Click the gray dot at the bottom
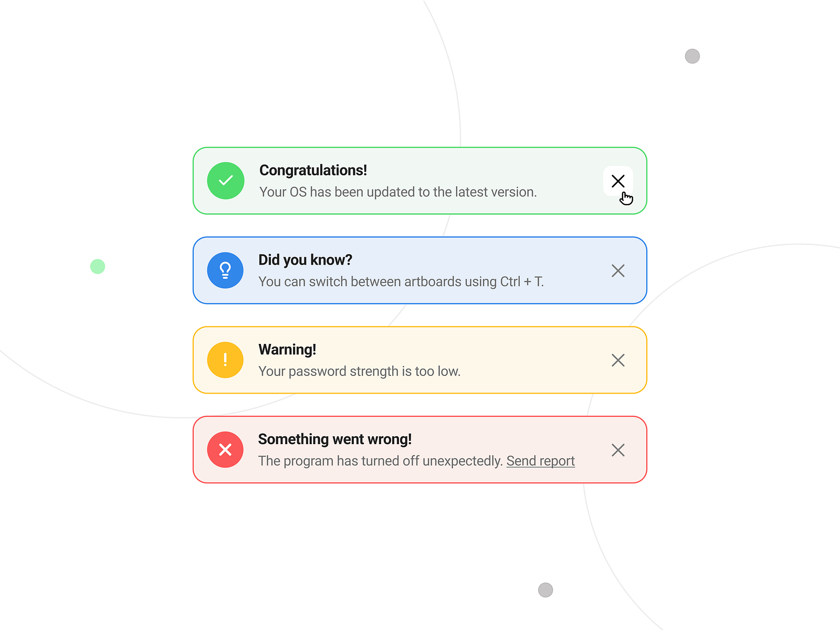 point(545,590)
